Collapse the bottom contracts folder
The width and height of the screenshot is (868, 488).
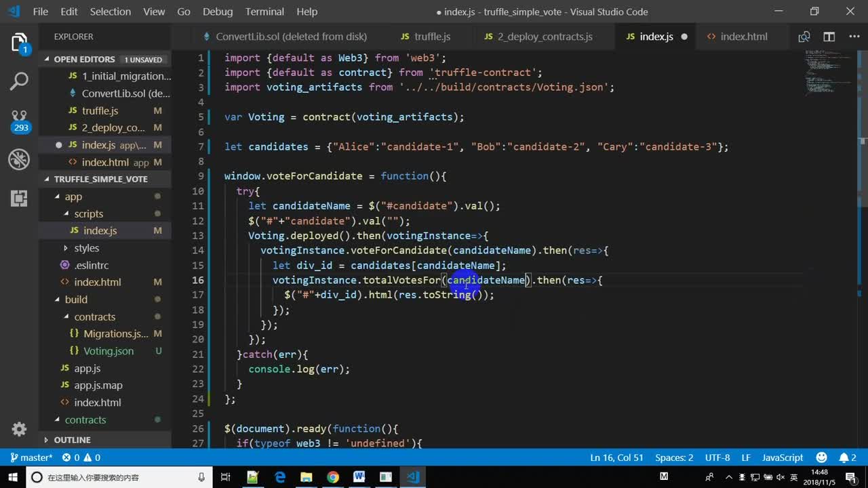[85, 420]
